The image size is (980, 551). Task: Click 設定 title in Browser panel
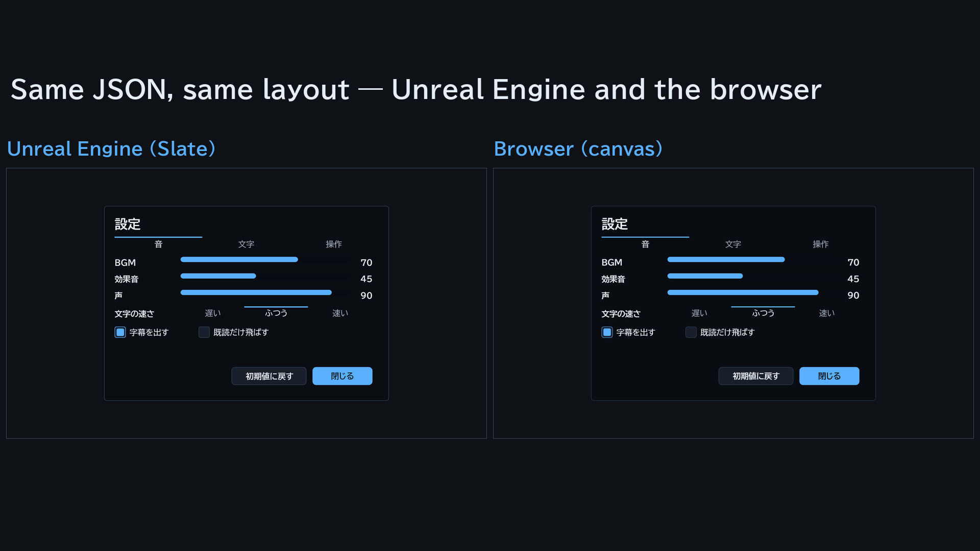click(x=615, y=224)
